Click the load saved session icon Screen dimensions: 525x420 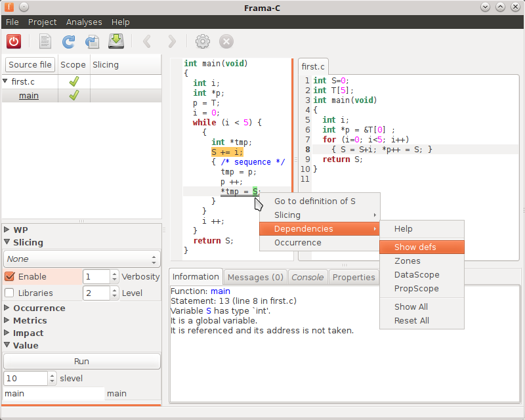point(92,41)
